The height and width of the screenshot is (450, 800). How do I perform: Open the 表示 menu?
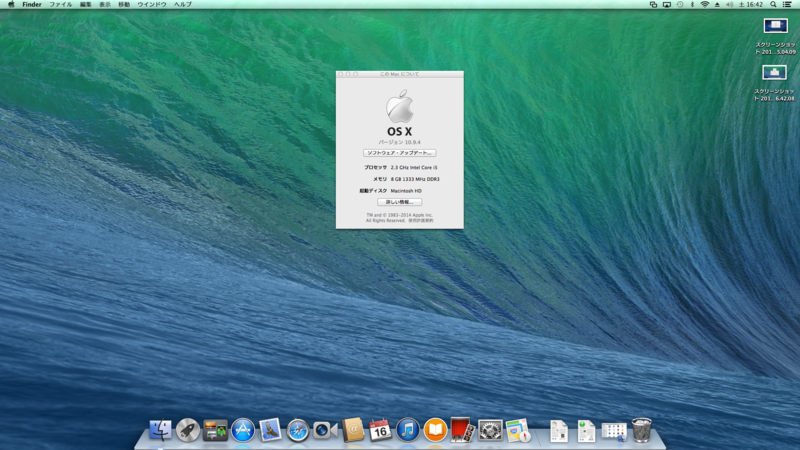[105, 5]
